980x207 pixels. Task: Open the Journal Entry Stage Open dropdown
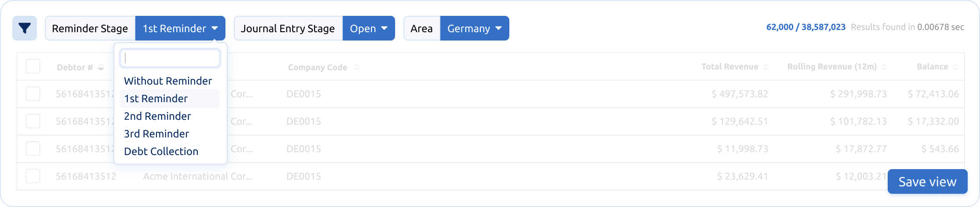(x=369, y=28)
